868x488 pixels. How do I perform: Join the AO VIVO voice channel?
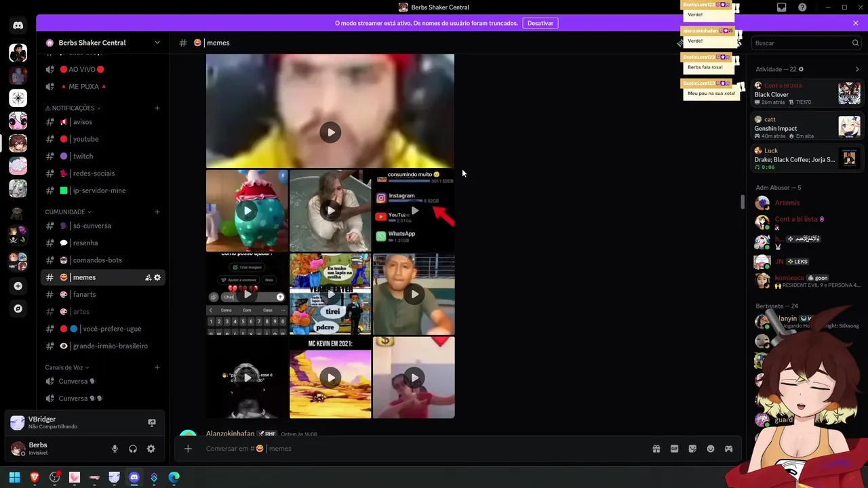coord(104,69)
